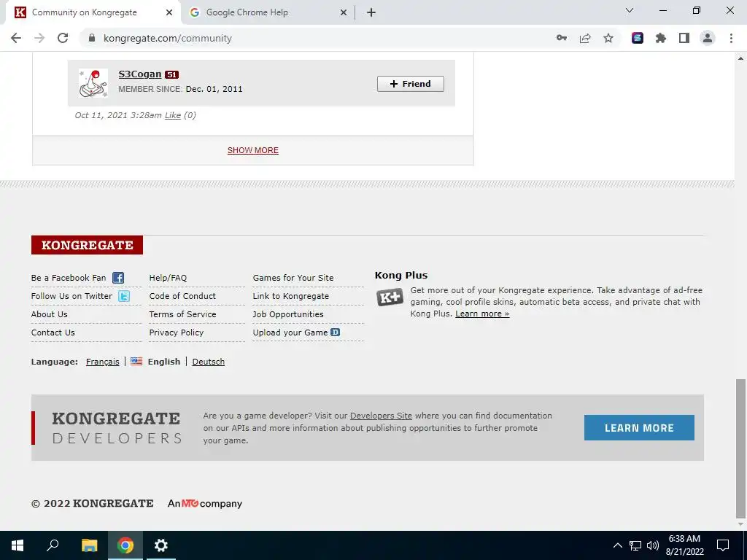Viewport: 747px width, 560px height.
Task: Open S3Cogan profile link
Action: 139,74
